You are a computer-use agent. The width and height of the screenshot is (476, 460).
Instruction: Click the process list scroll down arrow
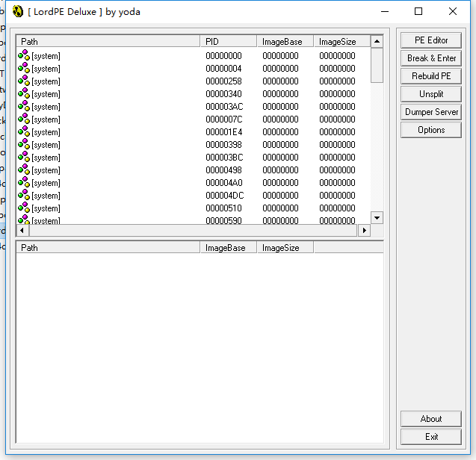click(x=377, y=218)
